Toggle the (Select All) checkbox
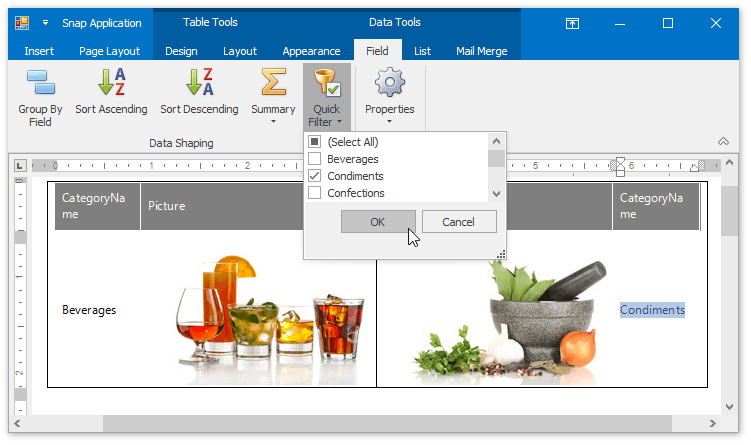This screenshot has width=751, height=445. coord(315,142)
